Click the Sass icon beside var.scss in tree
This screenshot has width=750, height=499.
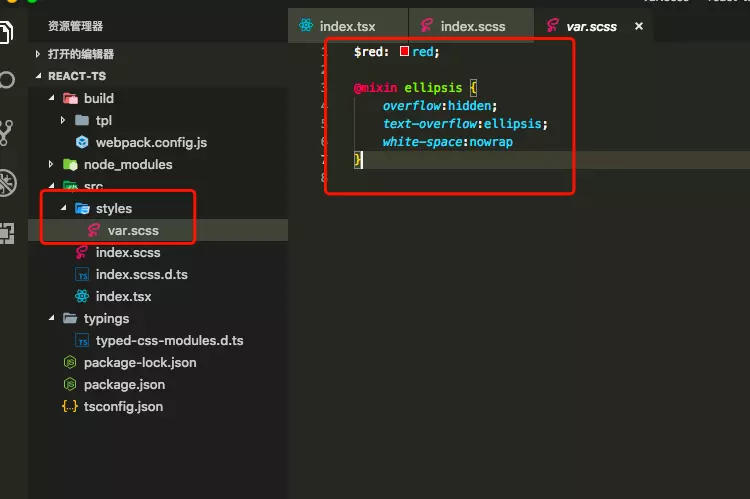(x=94, y=231)
